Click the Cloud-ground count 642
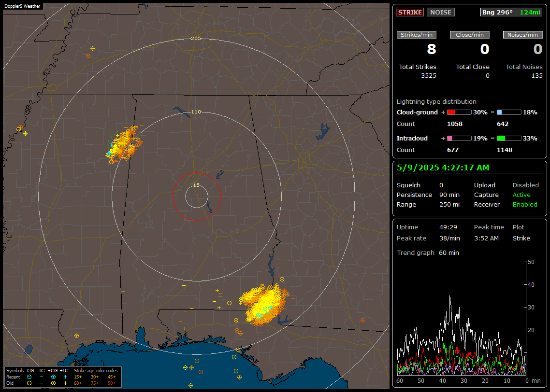This screenshot has height=392, width=550. [x=503, y=124]
